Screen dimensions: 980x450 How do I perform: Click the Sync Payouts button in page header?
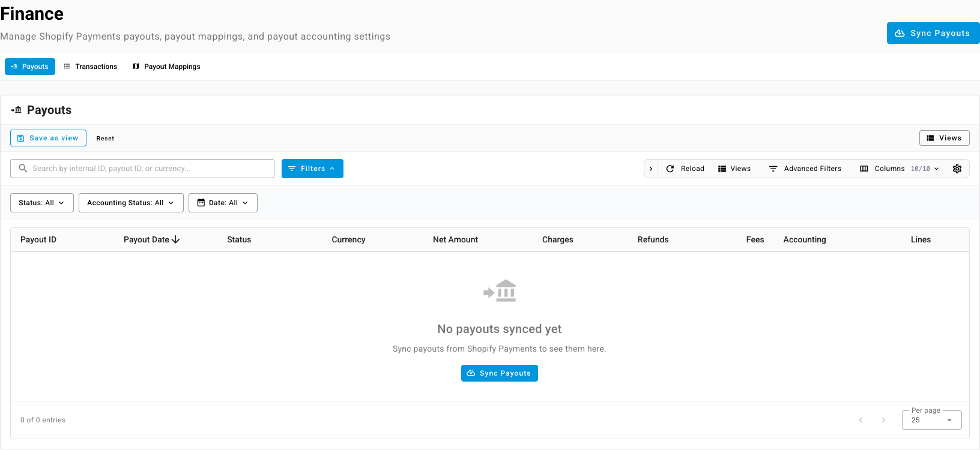pos(933,33)
